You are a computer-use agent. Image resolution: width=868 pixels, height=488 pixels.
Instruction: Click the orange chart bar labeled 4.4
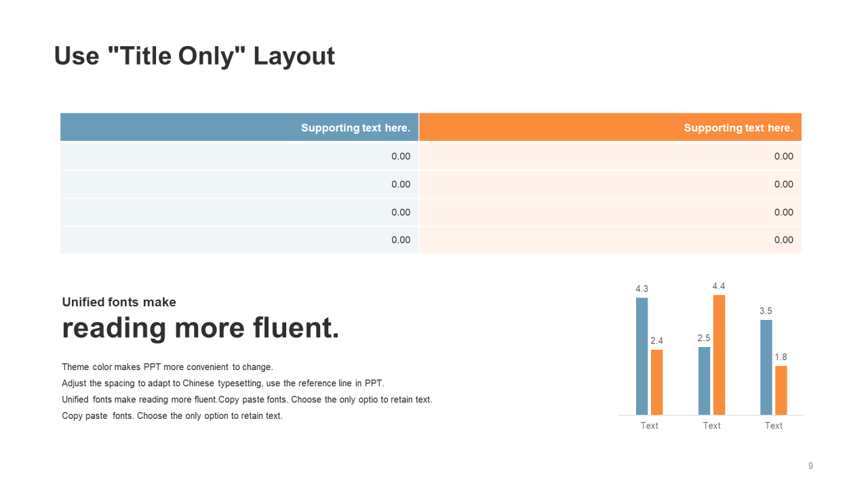click(719, 354)
